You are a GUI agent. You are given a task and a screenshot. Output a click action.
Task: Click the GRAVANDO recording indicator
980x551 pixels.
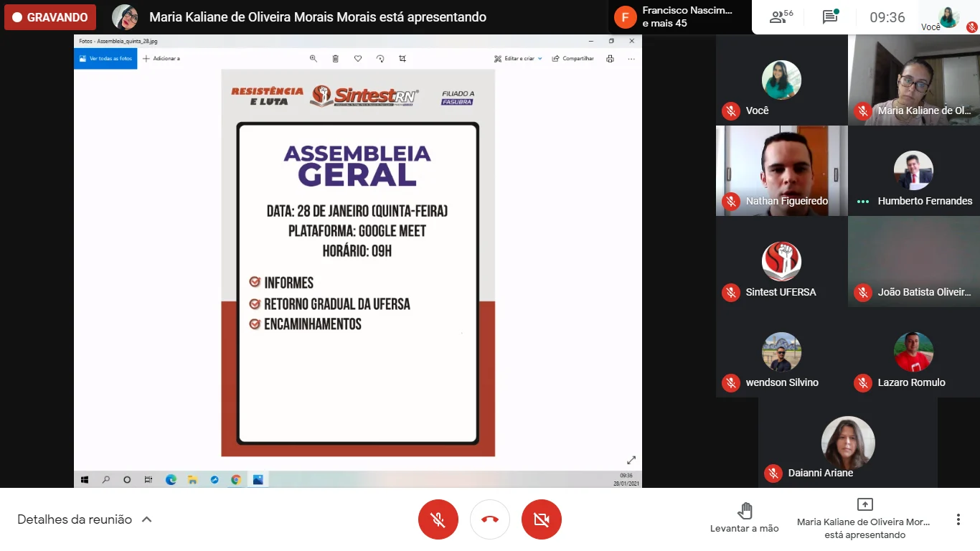[x=50, y=17]
